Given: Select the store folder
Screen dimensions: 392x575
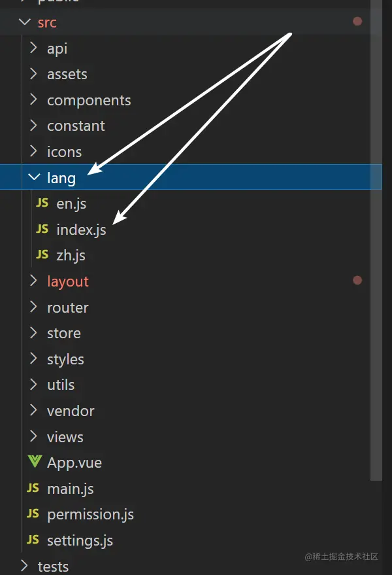Looking at the screenshot, I should tap(63, 333).
